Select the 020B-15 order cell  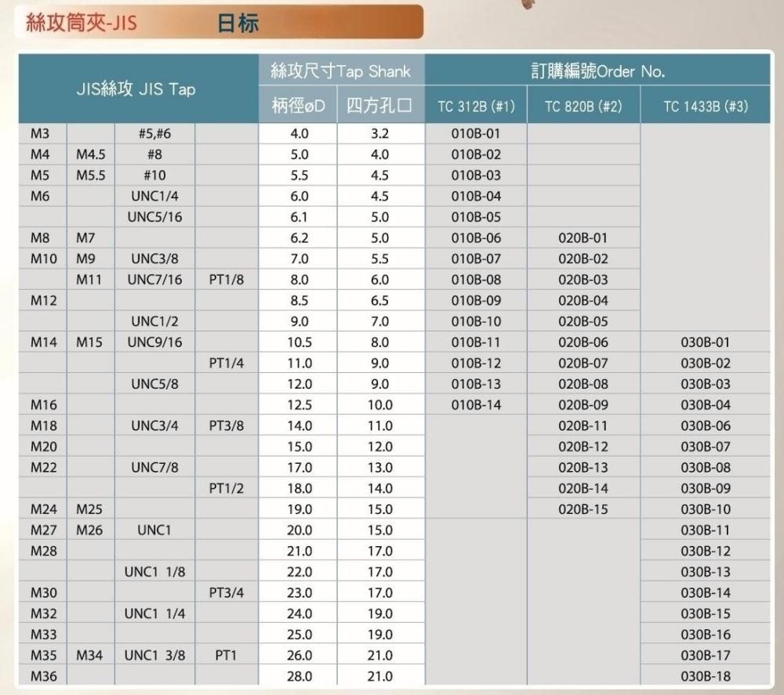(583, 509)
